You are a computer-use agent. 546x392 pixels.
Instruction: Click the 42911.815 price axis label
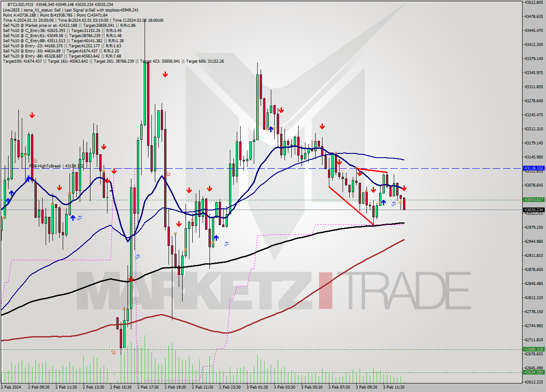click(x=534, y=255)
